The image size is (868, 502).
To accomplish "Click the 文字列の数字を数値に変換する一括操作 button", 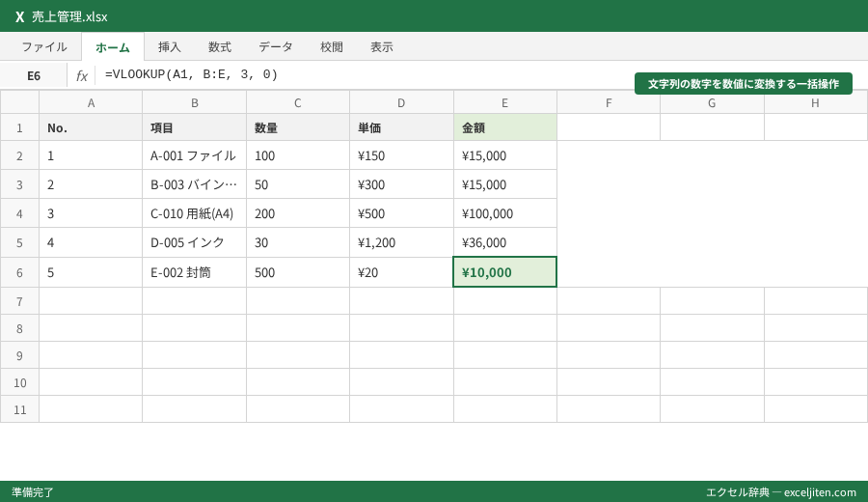I will click(x=744, y=84).
